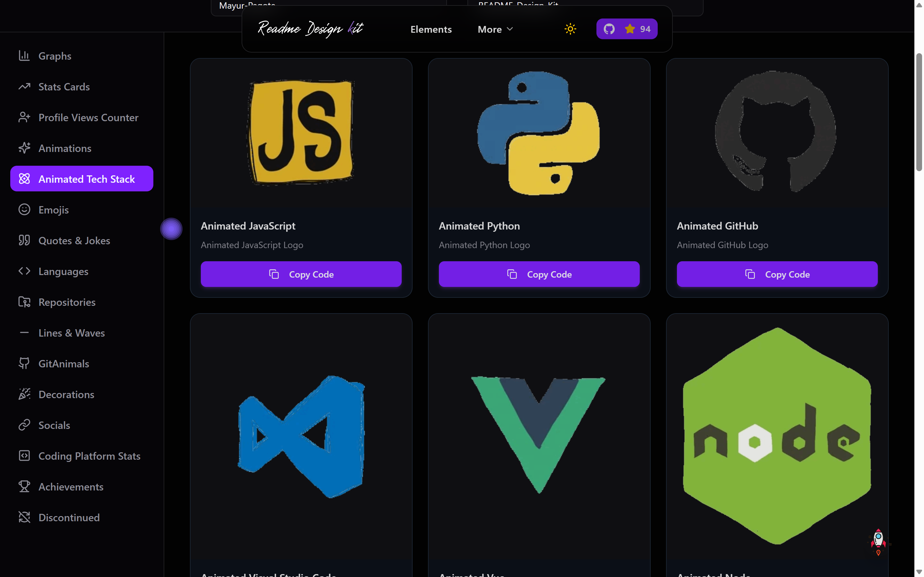Copy code for Animated JavaScript

click(301, 274)
